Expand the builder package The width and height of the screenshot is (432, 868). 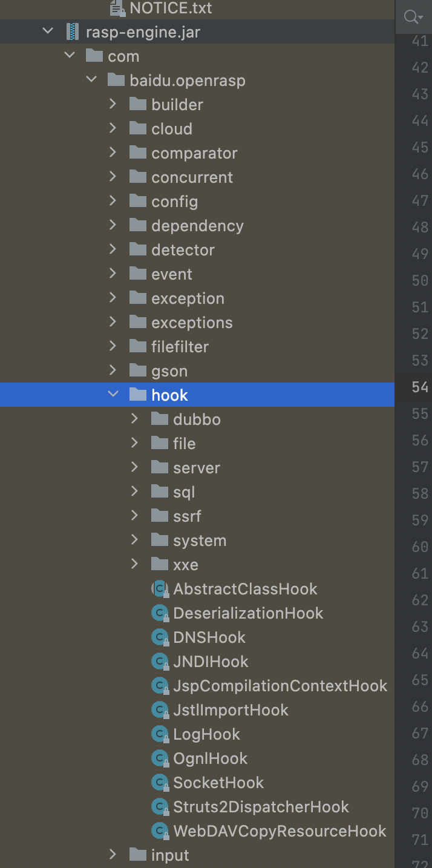point(113,104)
